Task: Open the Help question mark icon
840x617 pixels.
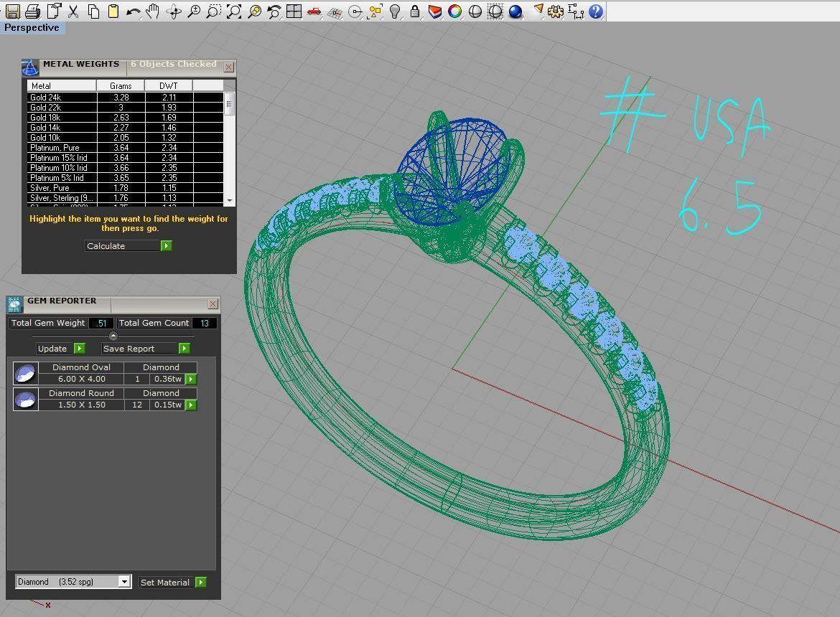Action: [596, 11]
